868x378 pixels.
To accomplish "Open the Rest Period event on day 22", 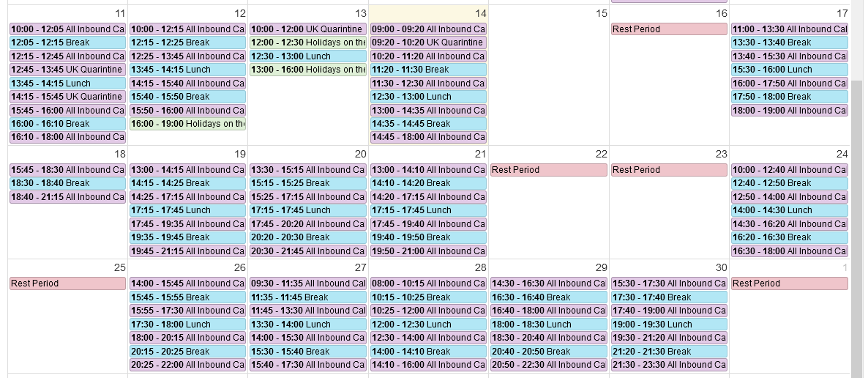I will 549,170.
